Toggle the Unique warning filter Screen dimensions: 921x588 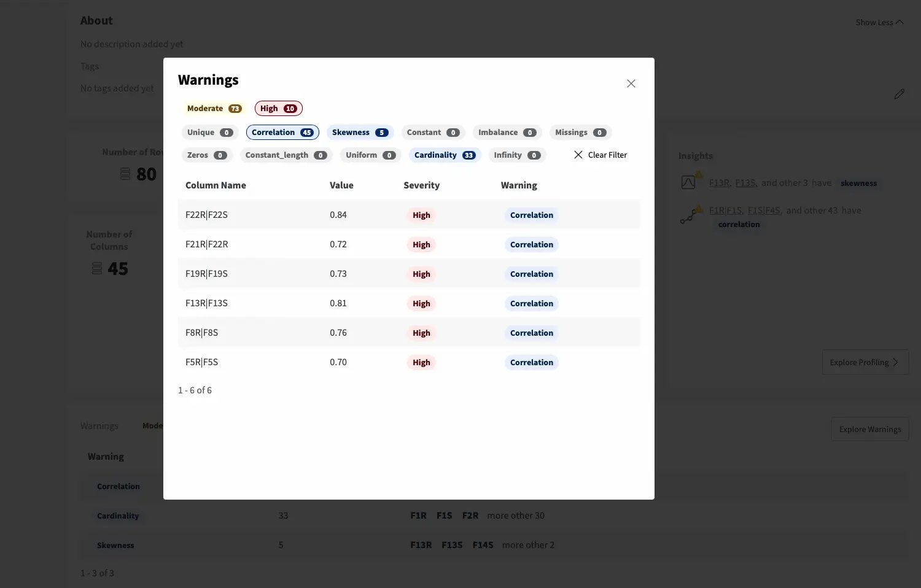pyautogui.click(x=210, y=133)
